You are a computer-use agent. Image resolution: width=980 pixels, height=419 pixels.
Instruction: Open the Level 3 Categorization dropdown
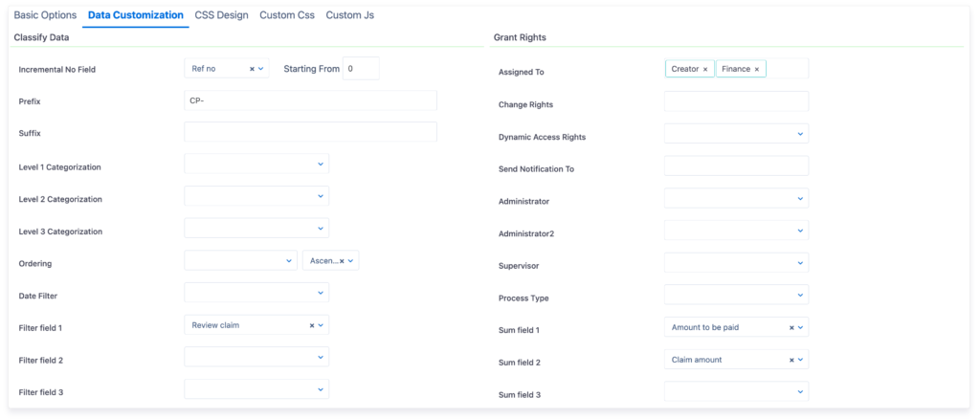tap(256, 228)
